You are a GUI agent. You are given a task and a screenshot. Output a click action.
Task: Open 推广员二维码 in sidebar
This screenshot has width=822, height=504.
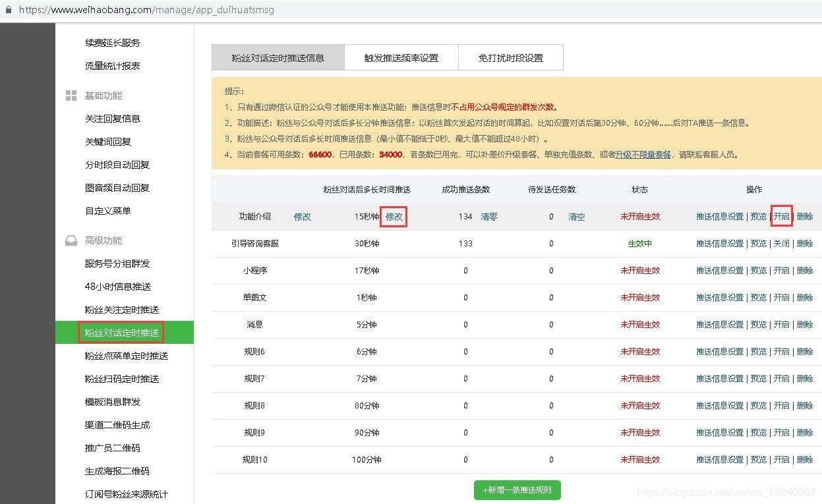coord(113,448)
